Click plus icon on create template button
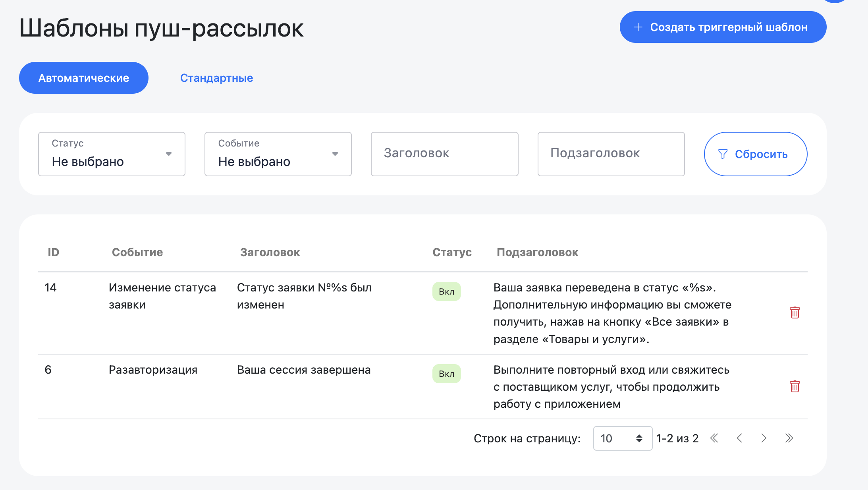The height and width of the screenshot is (490, 868). pos(638,27)
